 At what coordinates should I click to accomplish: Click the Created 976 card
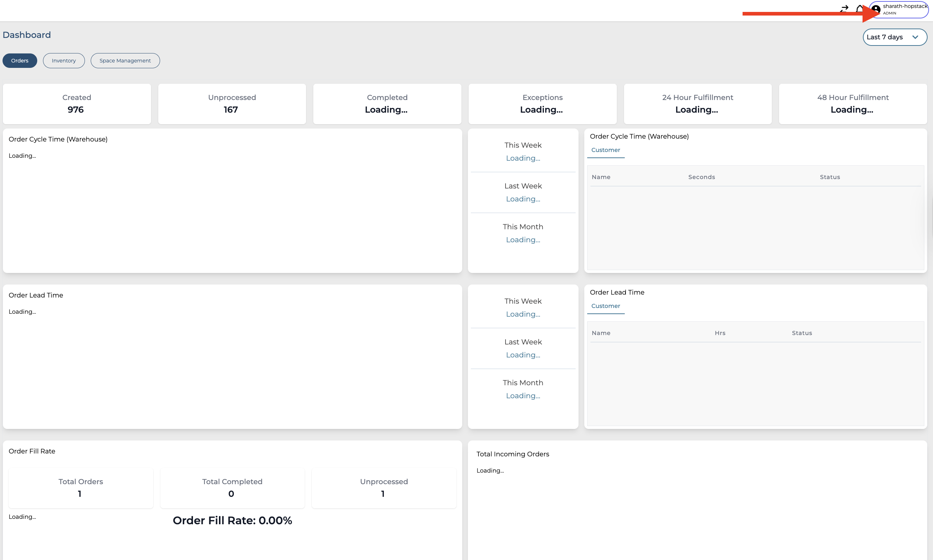click(77, 104)
